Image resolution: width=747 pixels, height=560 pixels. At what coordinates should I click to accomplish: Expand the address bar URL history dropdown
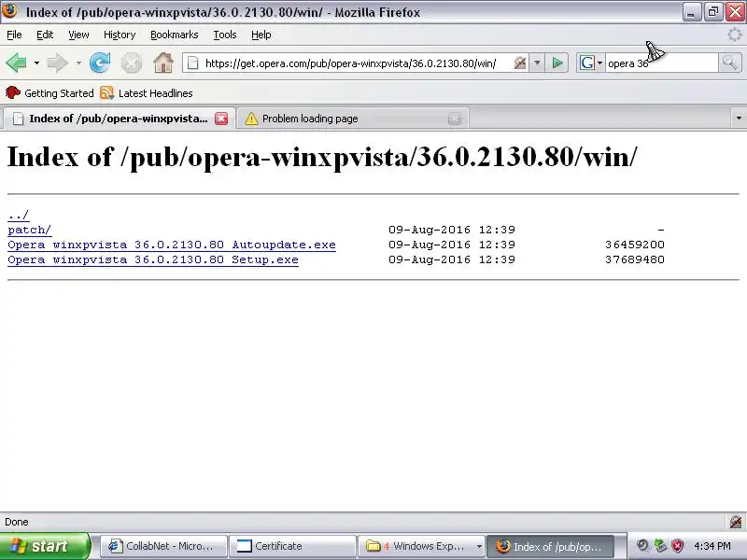point(537,63)
